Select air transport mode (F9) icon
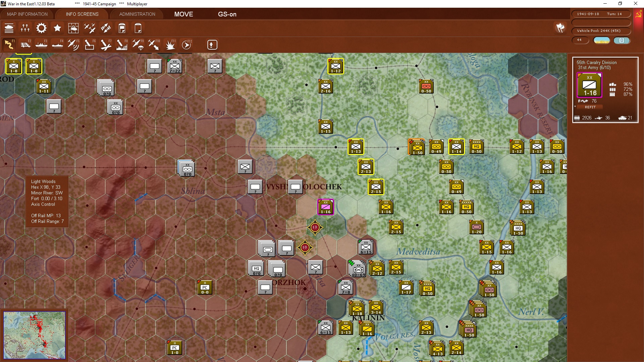Image resolution: width=644 pixels, height=362 pixels. click(138, 45)
